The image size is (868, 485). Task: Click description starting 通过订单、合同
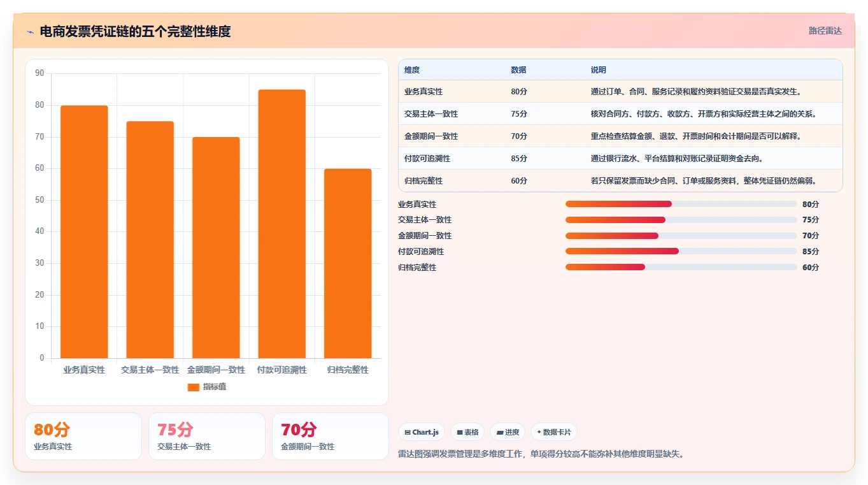(x=696, y=92)
